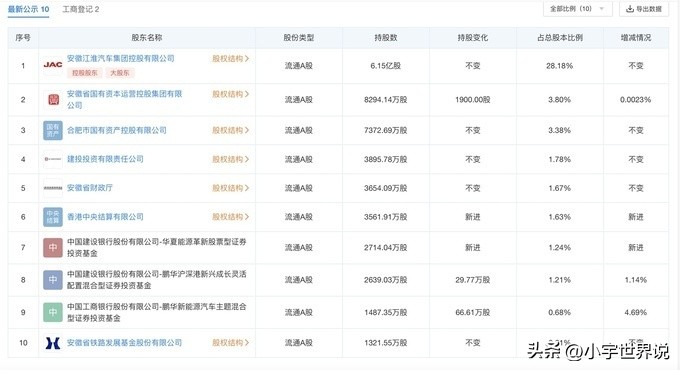680x370 pixels.
Task: Click the download icon in 导出数据 button
Action: 630,9
